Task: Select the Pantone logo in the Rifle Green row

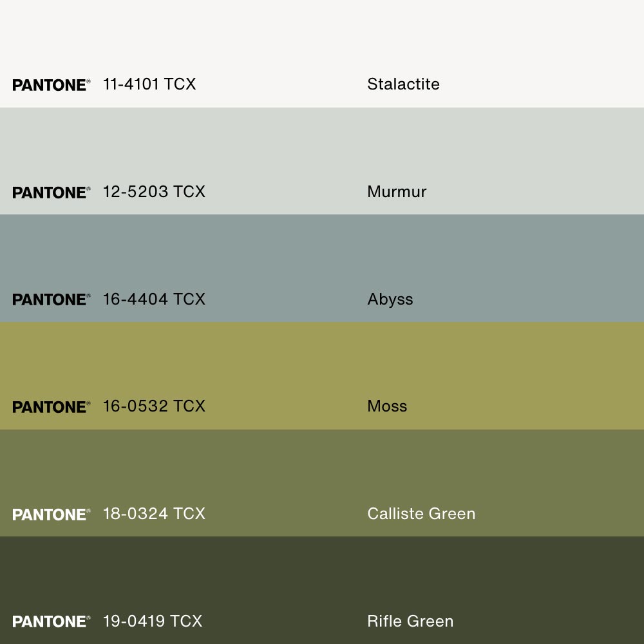Action: [51, 621]
